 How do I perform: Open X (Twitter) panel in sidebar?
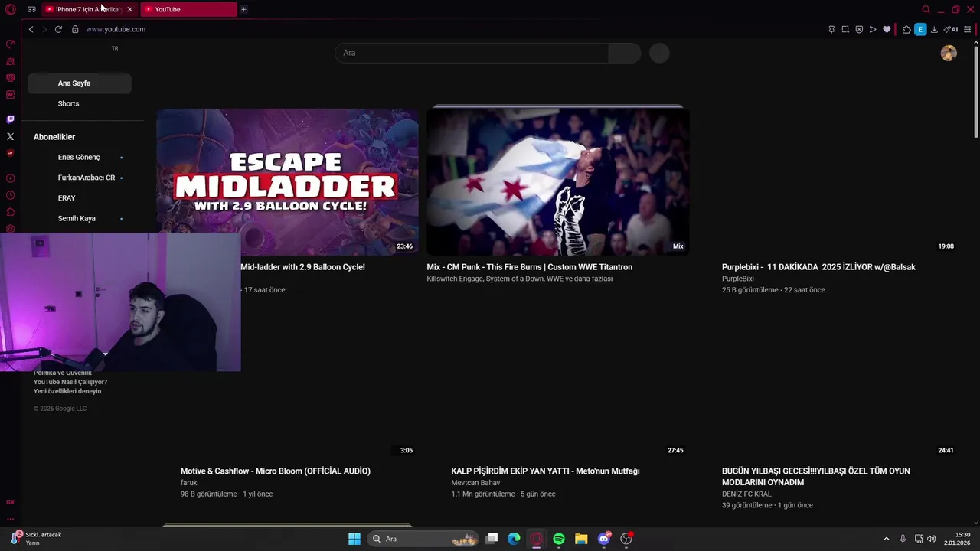10,136
